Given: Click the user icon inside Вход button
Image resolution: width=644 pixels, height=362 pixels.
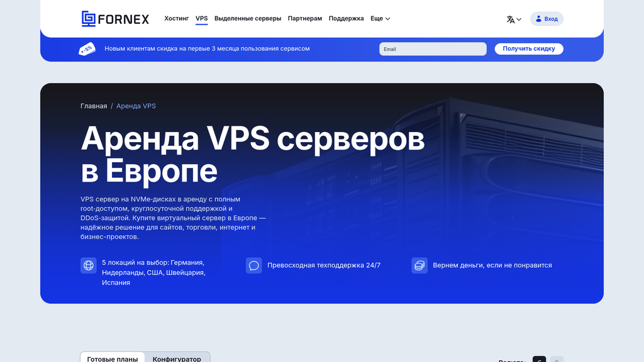Looking at the screenshot, I should (538, 18).
